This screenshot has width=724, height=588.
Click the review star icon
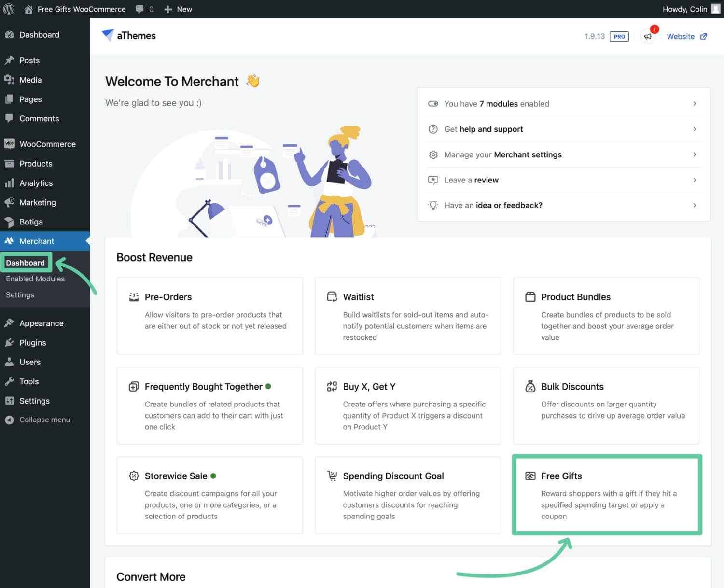coord(433,180)
